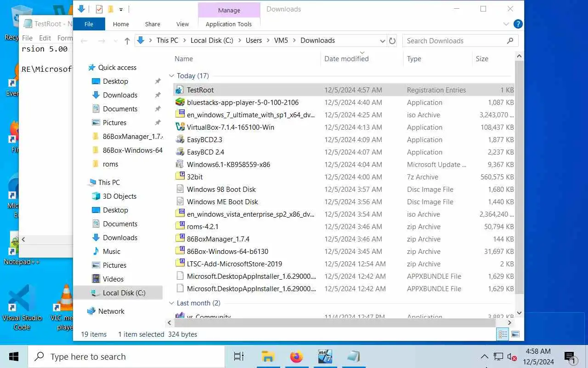This screenshot has width=588, height=368.
Task: Switch to the View ribbon tab
Action: [x=182, y=24]
